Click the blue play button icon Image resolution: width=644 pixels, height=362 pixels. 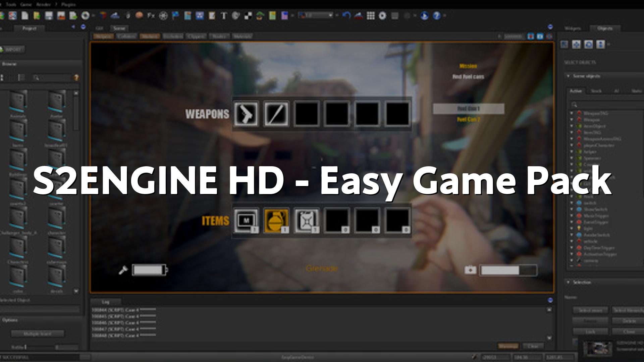tap(424, 16)
